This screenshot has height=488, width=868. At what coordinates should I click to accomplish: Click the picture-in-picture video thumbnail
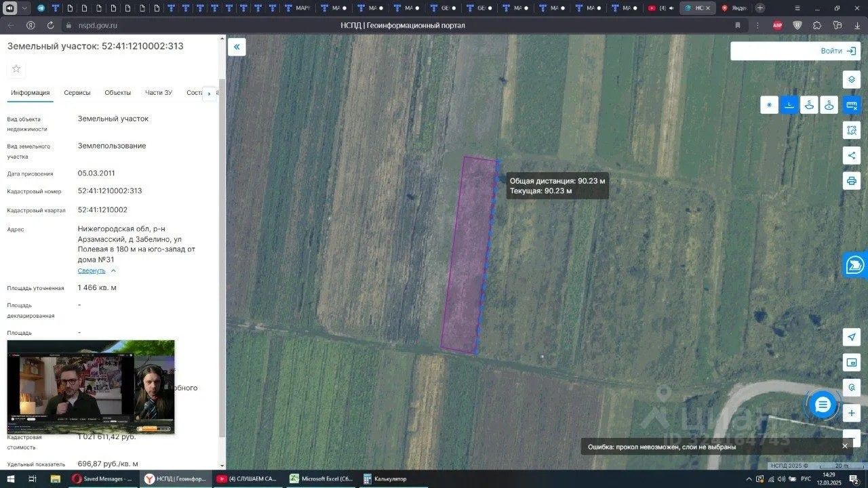[x=91, y=387]
